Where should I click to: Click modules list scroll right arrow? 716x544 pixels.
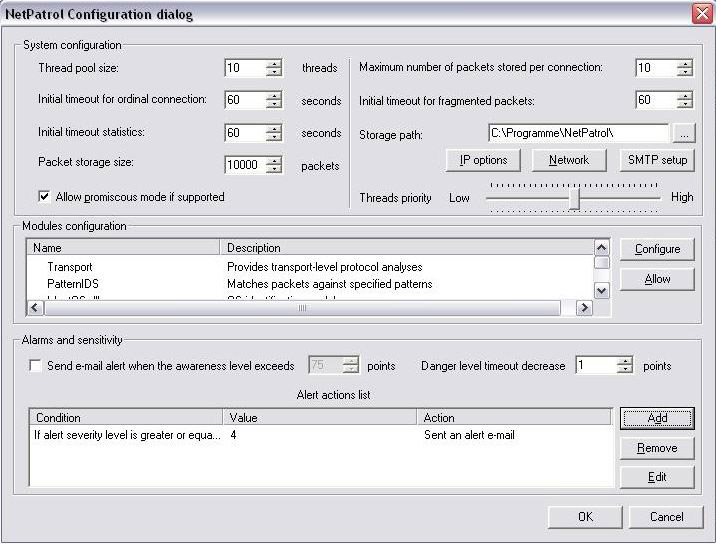[584, 308]
